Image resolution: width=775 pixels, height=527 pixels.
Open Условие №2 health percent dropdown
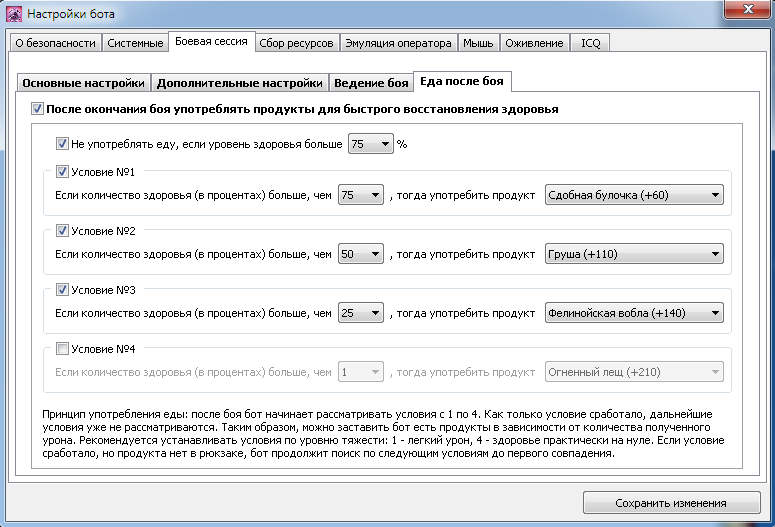361,254
